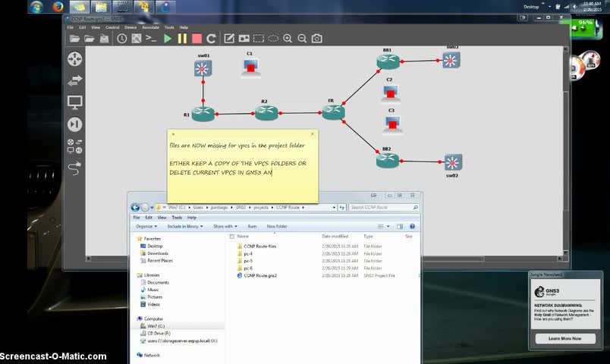
Task: Browse routers in GNS3 device sidebar
Action: (x=74, y=59)
